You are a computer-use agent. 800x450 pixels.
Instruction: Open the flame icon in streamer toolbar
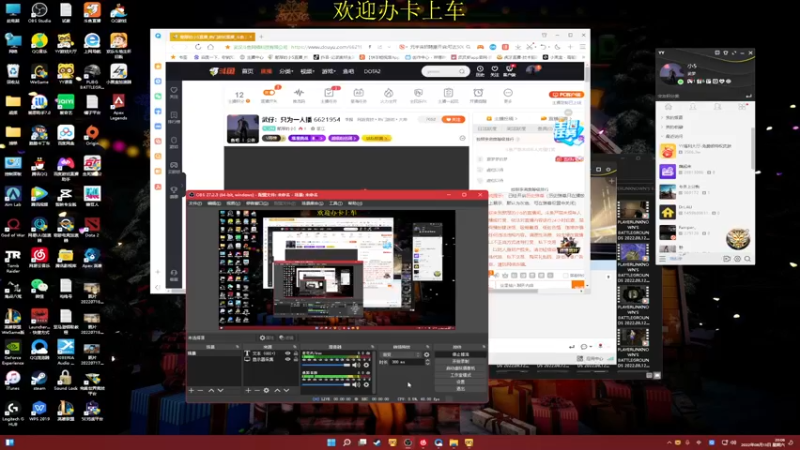[388, 95]
